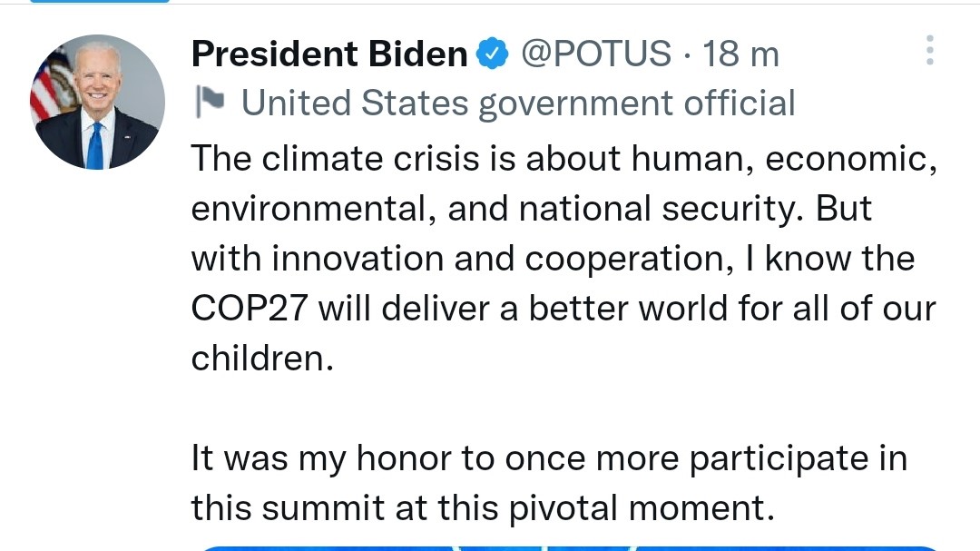Click the United States government official label
Image resolution: width=980 pixels, height=551 pixels.
pyautogui.click(x=517, y=103)
